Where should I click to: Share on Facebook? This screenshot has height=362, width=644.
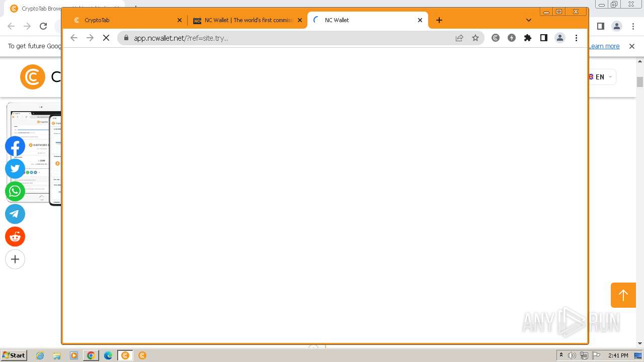(x=15, y=146)
